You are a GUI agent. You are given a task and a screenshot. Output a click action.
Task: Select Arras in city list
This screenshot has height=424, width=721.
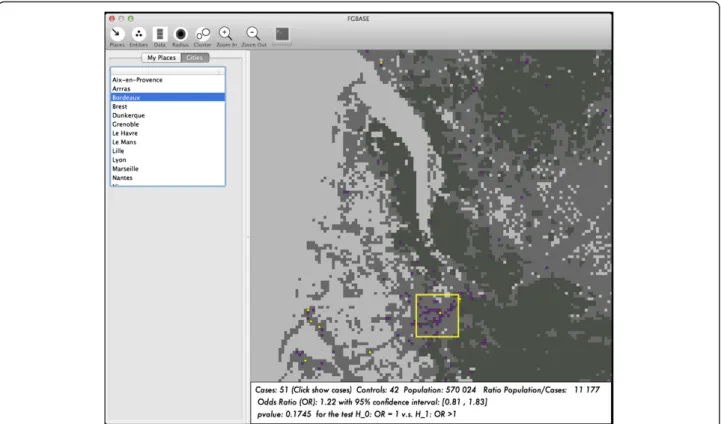point(168,89)
